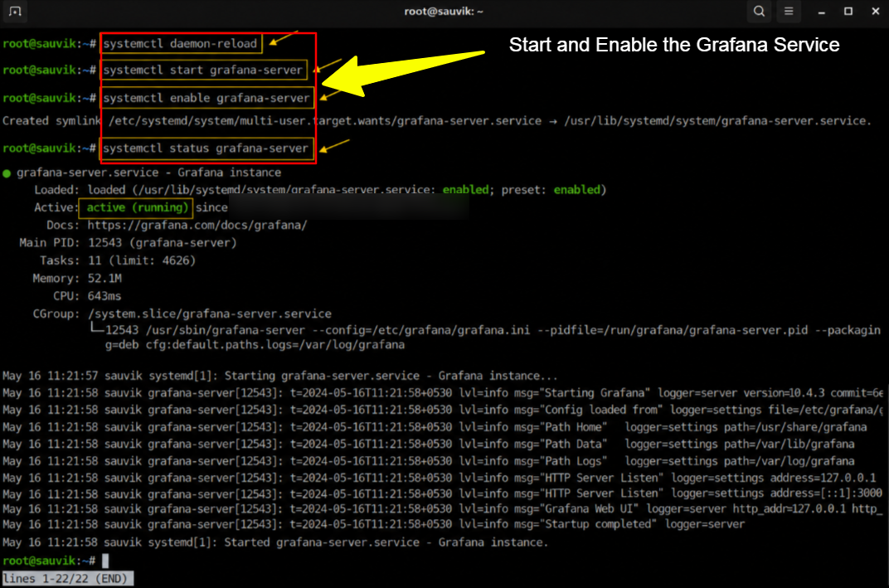Click the CPU: 643ms value
This screenshot has height=588, width=889.
104,296
